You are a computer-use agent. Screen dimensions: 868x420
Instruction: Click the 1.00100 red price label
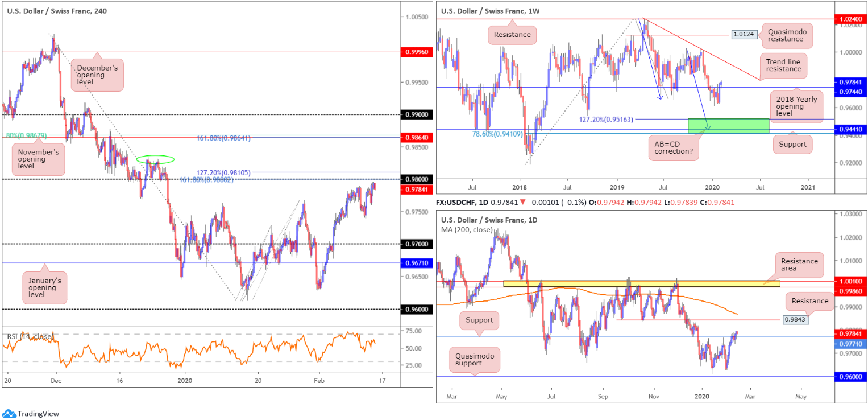click(x=850, y=281)
